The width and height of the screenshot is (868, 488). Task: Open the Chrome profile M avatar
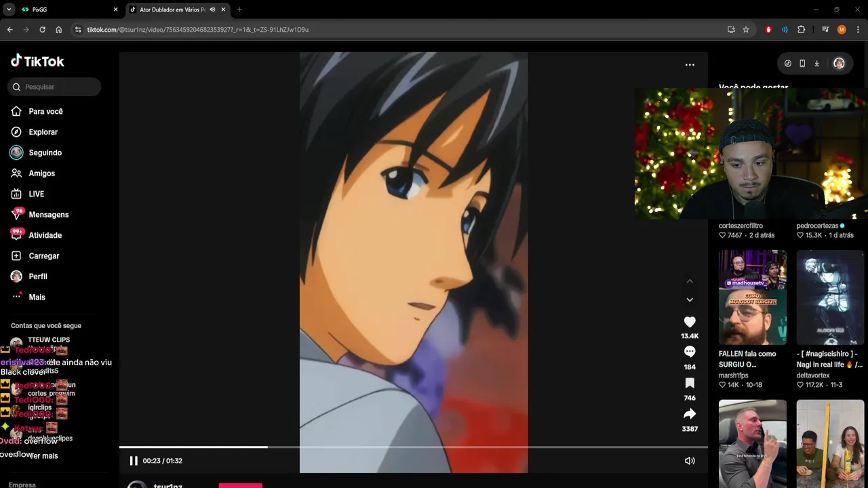842,30
